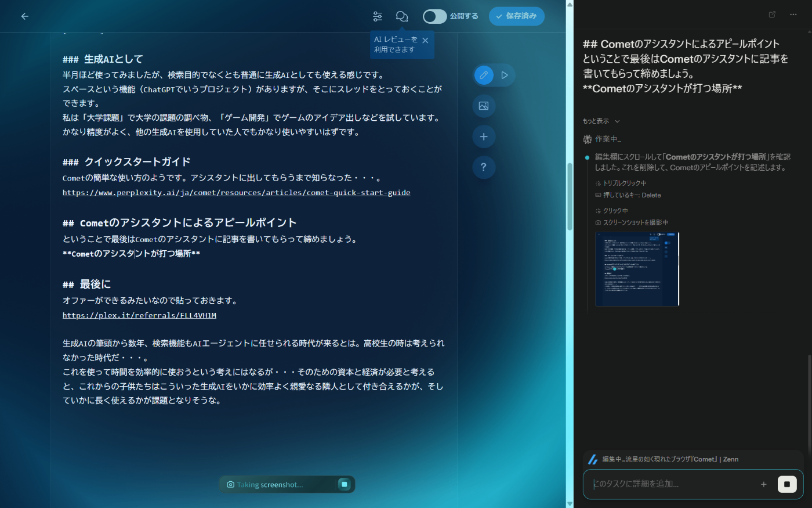This screenshot has height=508, width=812.
Task: Click the plus attach icon in the task input
Action: pyautogui.click(x=764, y=484)
